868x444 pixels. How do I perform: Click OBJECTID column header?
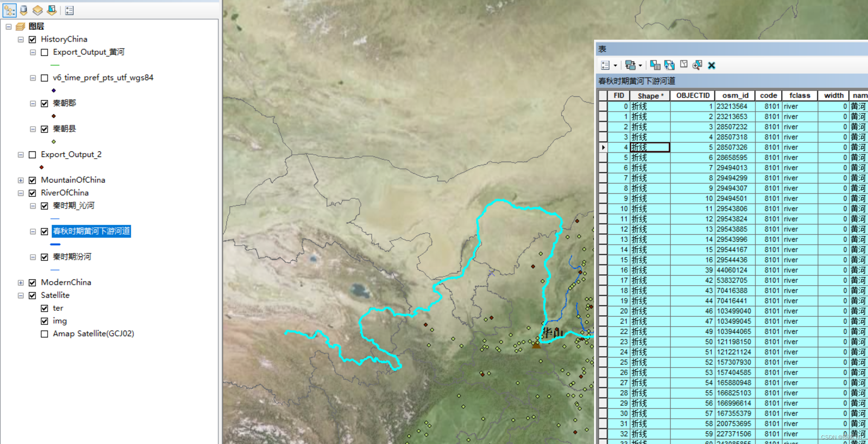(693, 96)
